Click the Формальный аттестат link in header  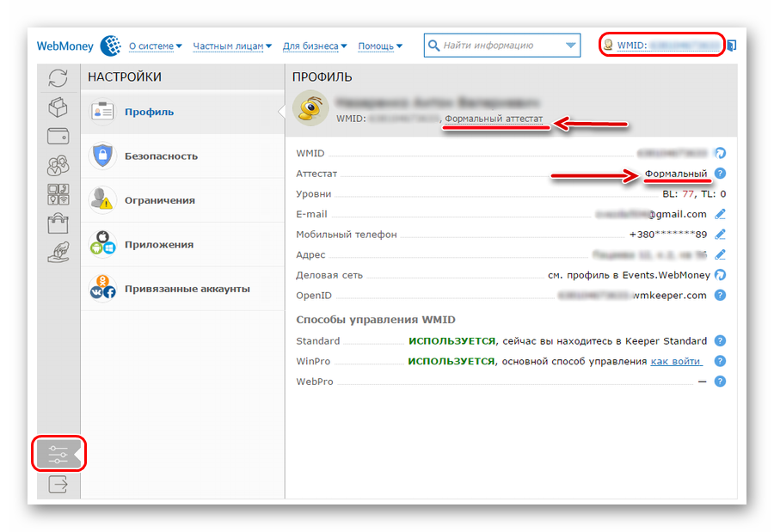[494, 119]
